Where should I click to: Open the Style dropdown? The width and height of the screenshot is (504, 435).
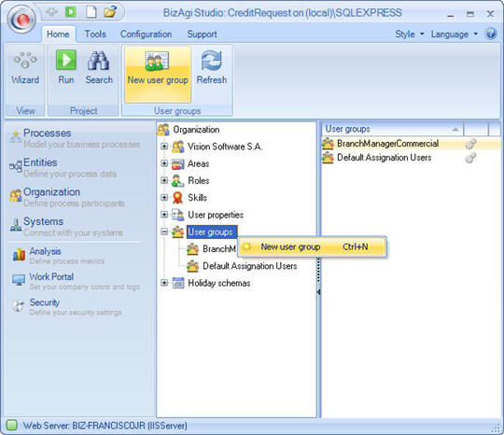point(410,35)
